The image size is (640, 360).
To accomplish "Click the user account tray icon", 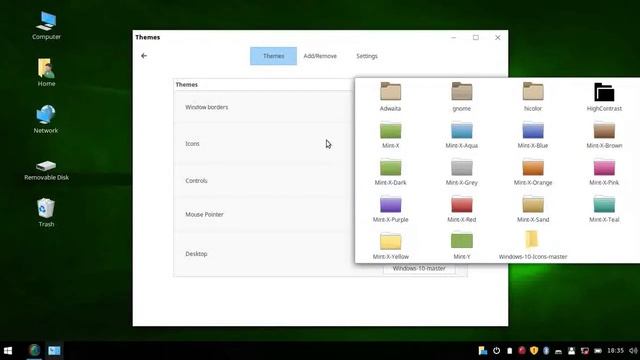I will (x=571, y=351).
